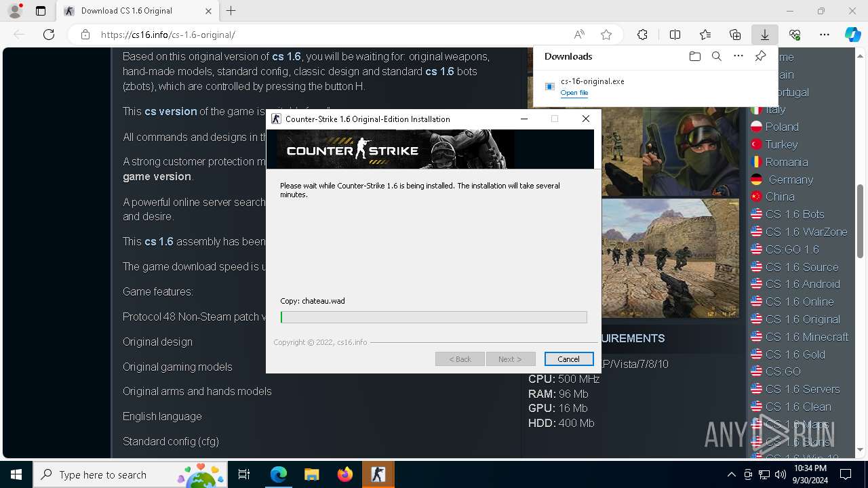This screenshot has width=868, height=488.
Task: Open the volume control tray icon
Action: [781, 474]
